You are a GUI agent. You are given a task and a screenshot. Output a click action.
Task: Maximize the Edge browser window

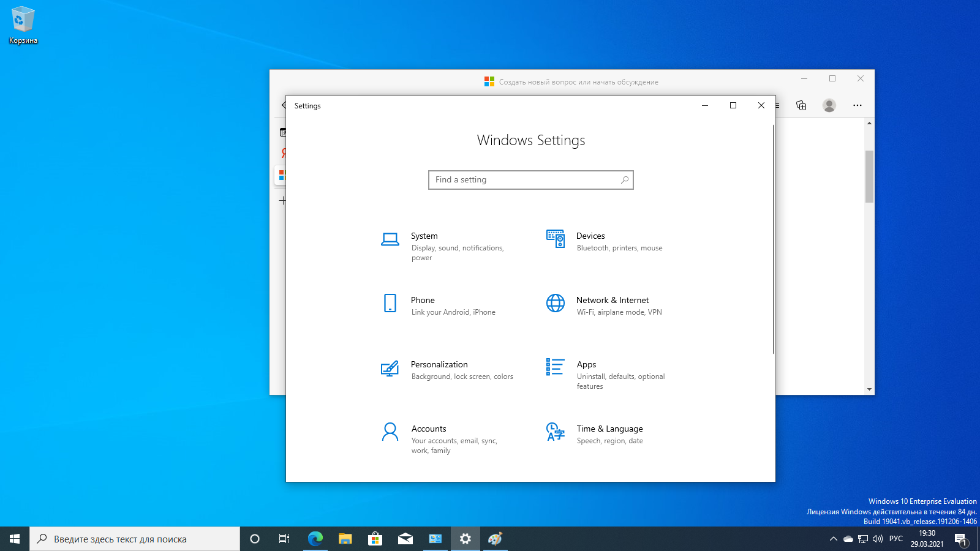(x=832, y=78)
